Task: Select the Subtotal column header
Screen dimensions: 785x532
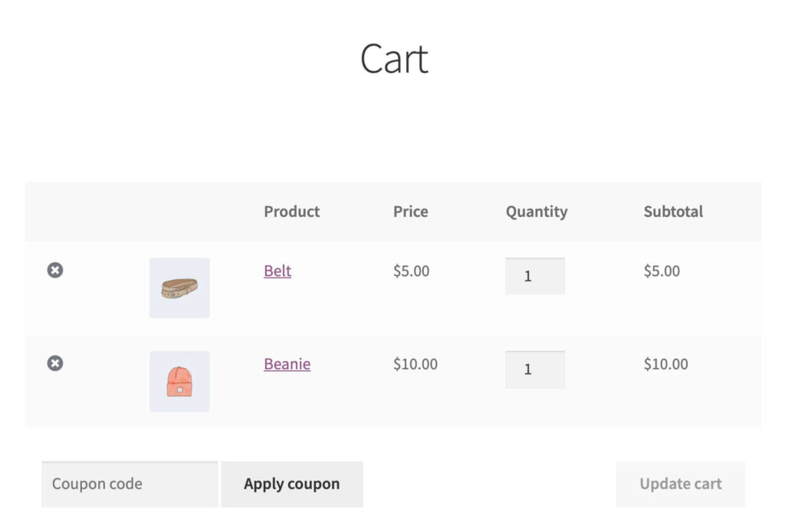Action: tap(673, 212)
